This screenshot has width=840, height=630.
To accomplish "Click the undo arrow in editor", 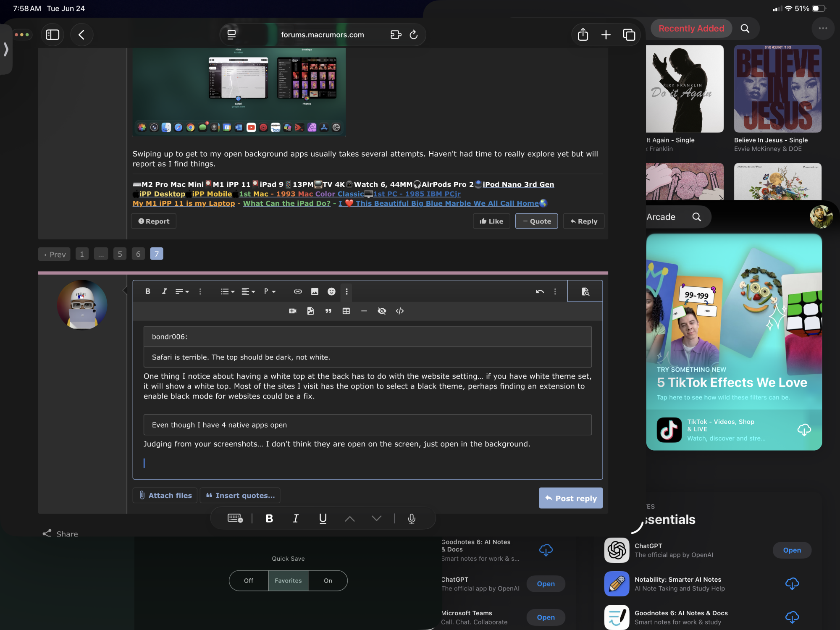I will pyautogui.click(x=540, y=291).
